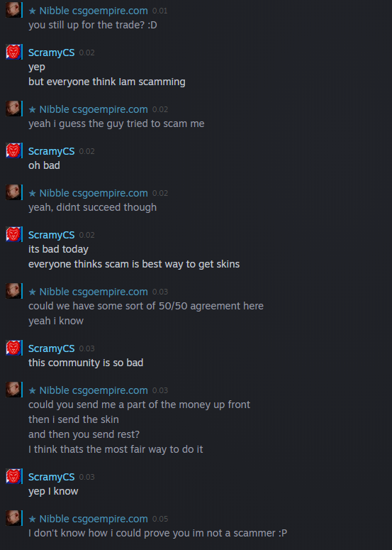This screenshot has width=392, height=550.
Task: Click the 0.01 timestamp on the first message
Action: pyautogui.click(x=159, y=11)
